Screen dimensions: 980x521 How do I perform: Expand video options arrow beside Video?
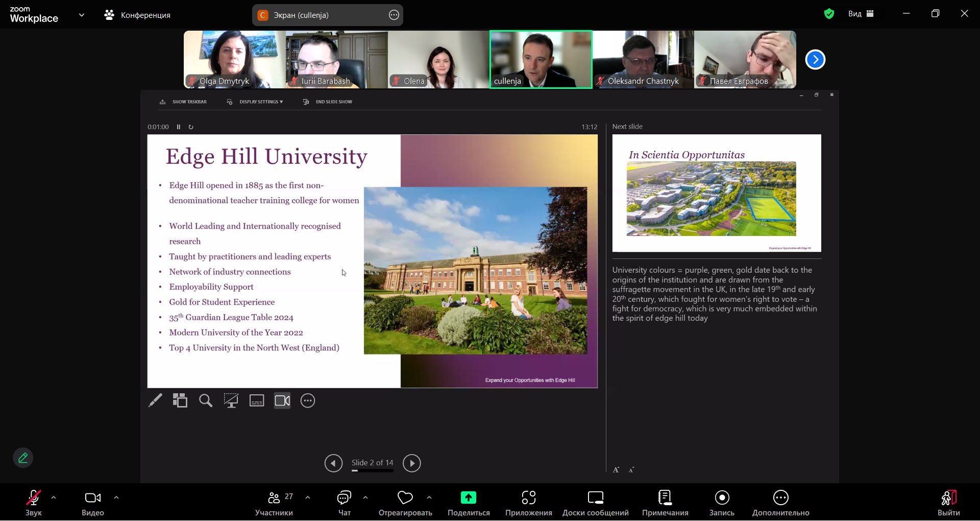click(x=116, y=497)
